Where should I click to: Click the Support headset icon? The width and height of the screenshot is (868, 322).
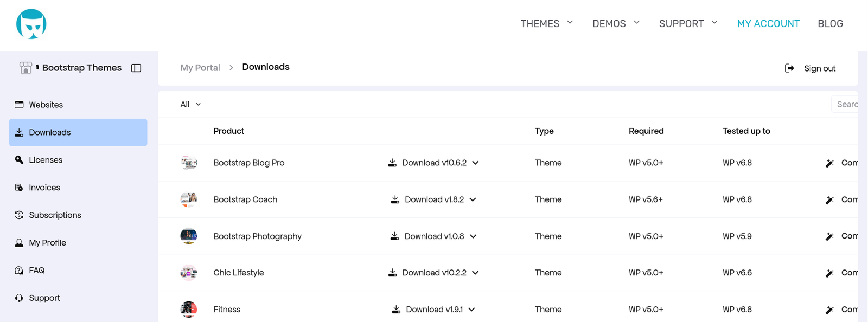tap(19, 298)
